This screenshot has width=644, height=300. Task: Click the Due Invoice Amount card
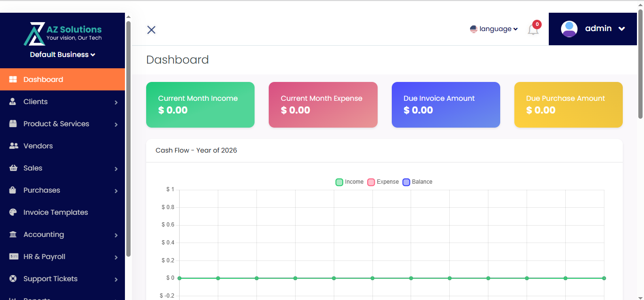click(446, 105)
